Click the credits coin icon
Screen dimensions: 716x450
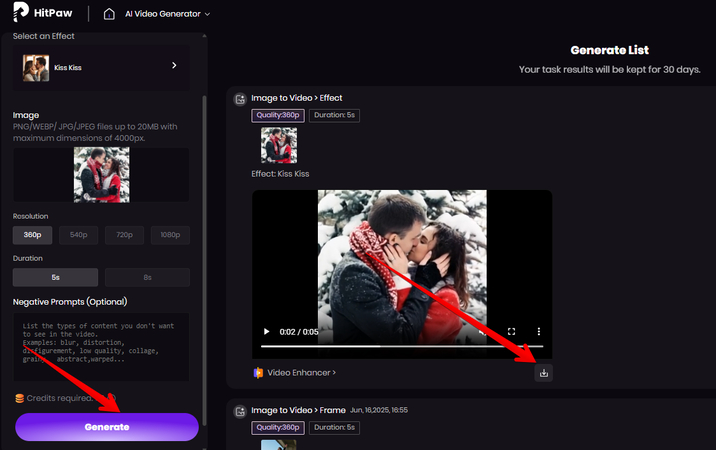tap(20, 398)
